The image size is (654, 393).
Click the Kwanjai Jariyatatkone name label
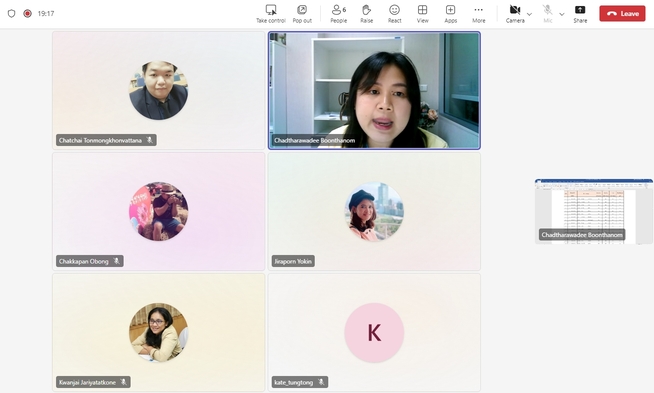tap(87, 382)
